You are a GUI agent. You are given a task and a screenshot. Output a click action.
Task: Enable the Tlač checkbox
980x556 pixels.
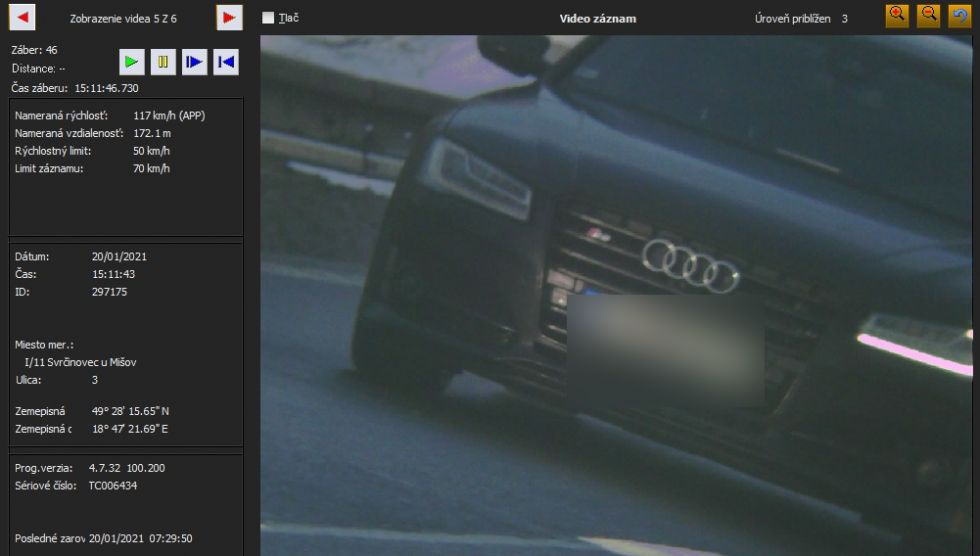(x=268, y=18)
